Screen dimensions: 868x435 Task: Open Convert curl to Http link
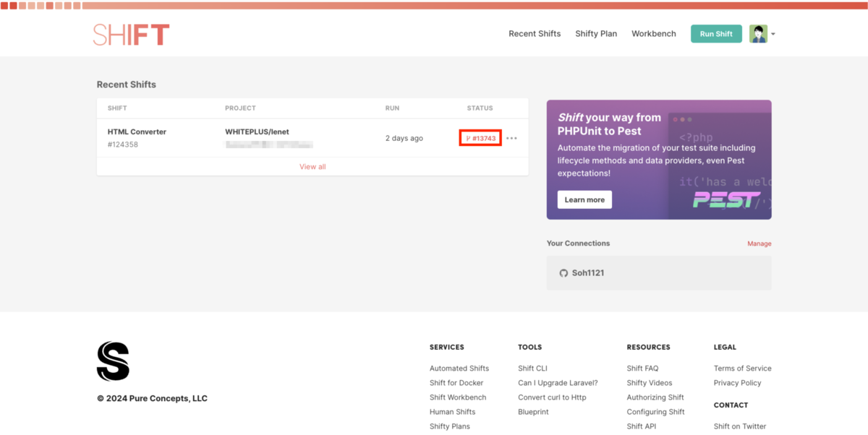(552, 397)
